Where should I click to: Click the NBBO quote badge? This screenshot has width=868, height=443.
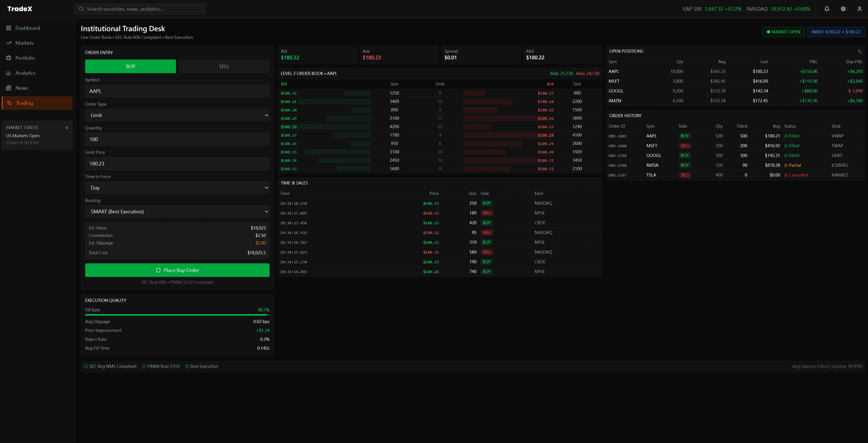836,32
